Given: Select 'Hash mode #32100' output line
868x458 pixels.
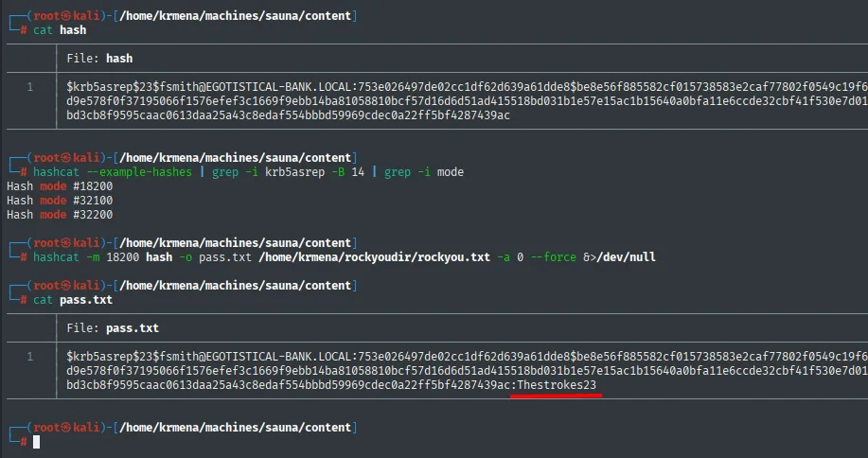Looking at the screenshot, I should [60, 201].
